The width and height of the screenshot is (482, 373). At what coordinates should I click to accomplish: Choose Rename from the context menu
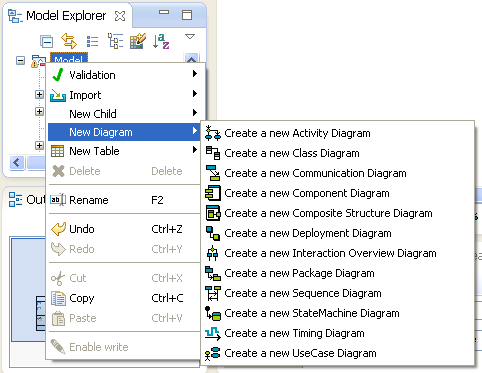(125, 200)
